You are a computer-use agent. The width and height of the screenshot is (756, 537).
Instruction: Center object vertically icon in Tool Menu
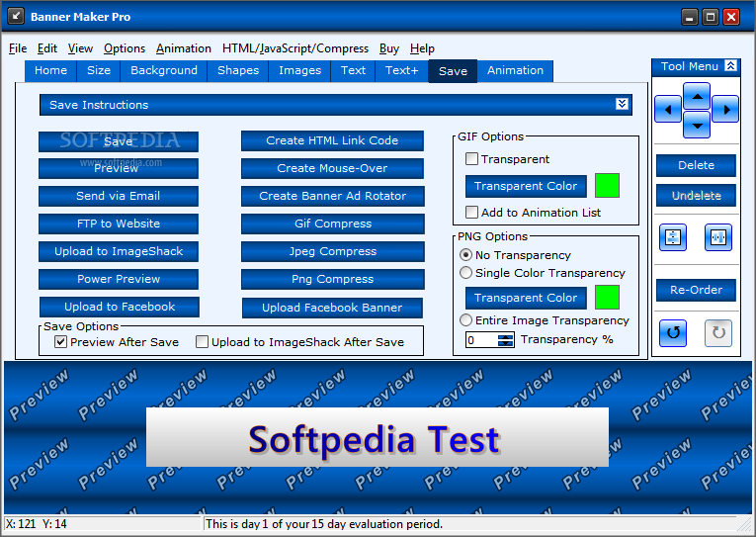point(673,237)
